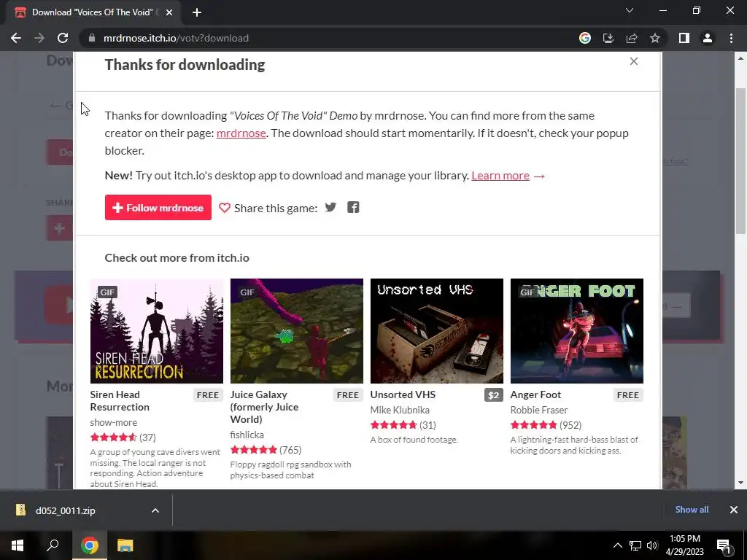This screenshot has width=747, height=560.
Task: Click the FREE tag on Siren Head Resurrection
Action: click(208, 395)
